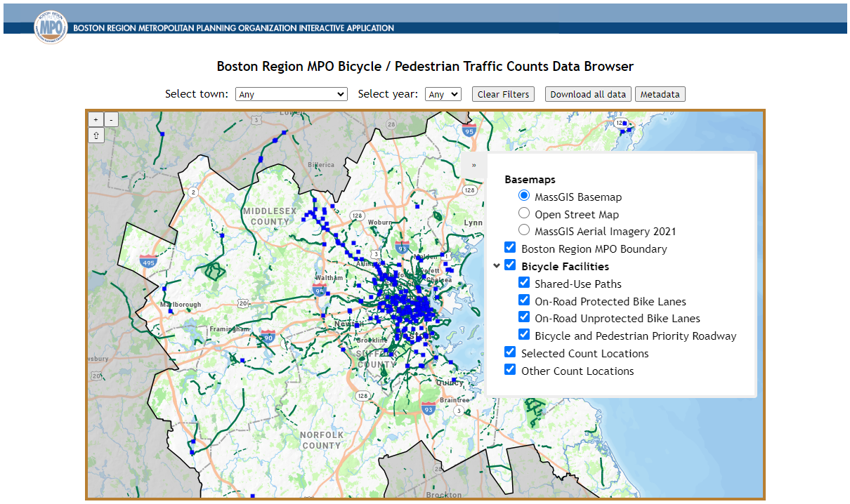Zoom out using the map minus button
Viewport: 850px width, 504px height.
(x=111, y=119)
